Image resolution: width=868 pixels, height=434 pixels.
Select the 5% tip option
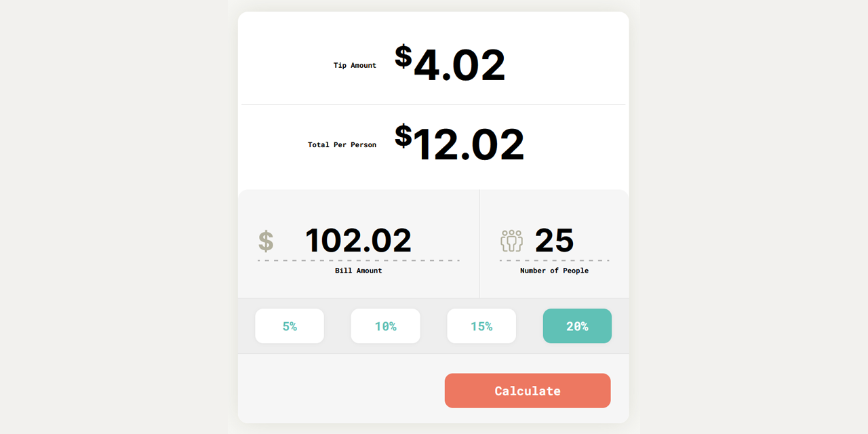[290, 326]
